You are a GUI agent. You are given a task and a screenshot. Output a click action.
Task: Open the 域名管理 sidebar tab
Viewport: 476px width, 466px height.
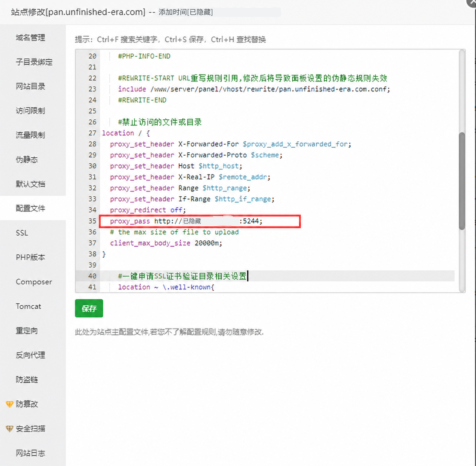coord(33,38)
